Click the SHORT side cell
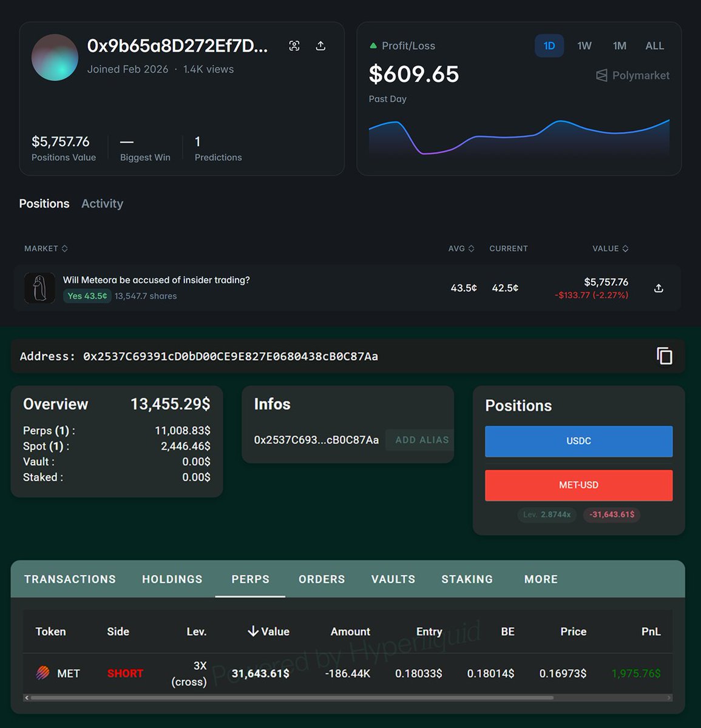Screen dimensions: 701x728 [125, 673]
